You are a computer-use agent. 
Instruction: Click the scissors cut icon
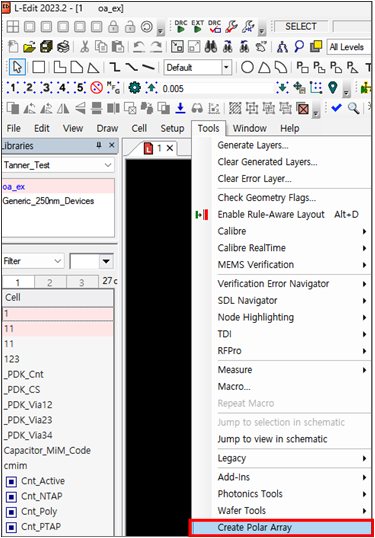[x=84, y=47]
